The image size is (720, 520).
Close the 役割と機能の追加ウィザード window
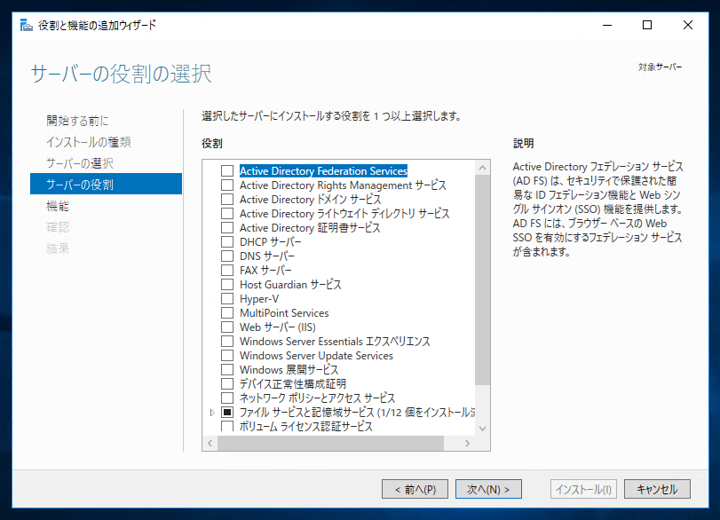[x=687, y=25]
